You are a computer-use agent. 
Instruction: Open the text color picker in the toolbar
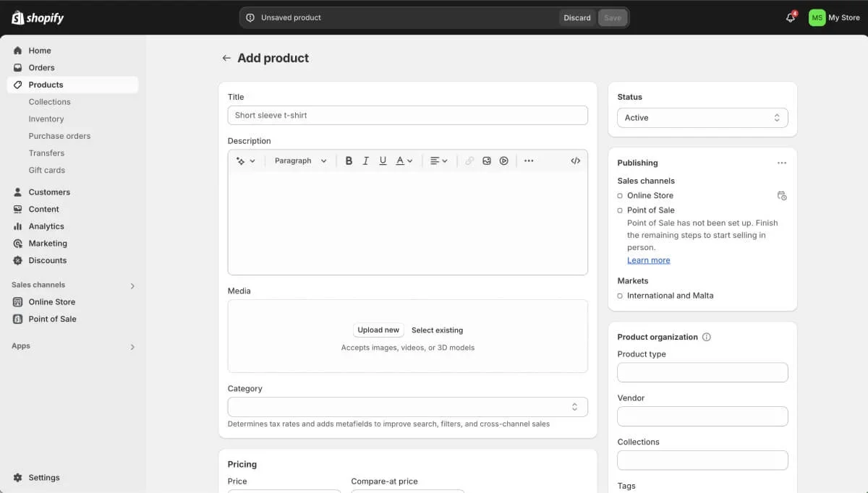pyautogui.click(x=403, y=160)
